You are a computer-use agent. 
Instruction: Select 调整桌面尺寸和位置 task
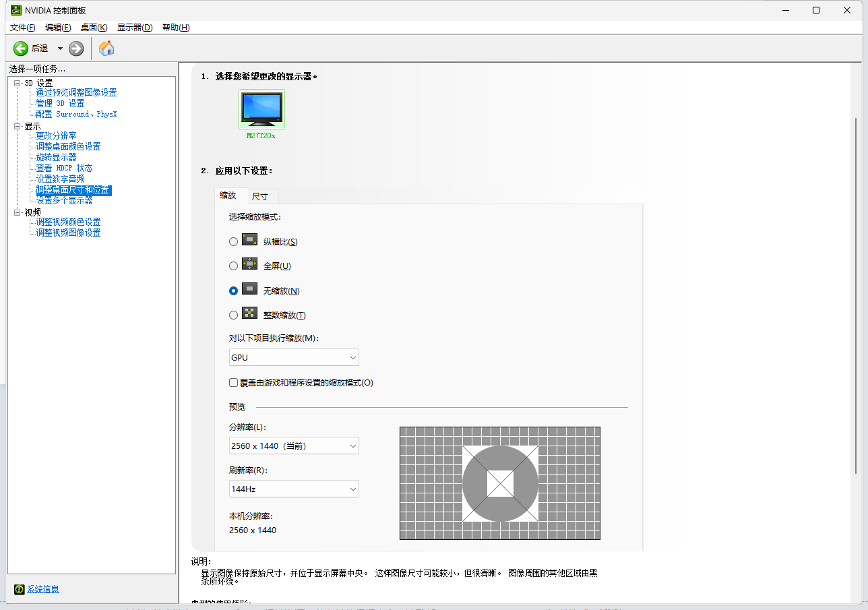(73, 190)
